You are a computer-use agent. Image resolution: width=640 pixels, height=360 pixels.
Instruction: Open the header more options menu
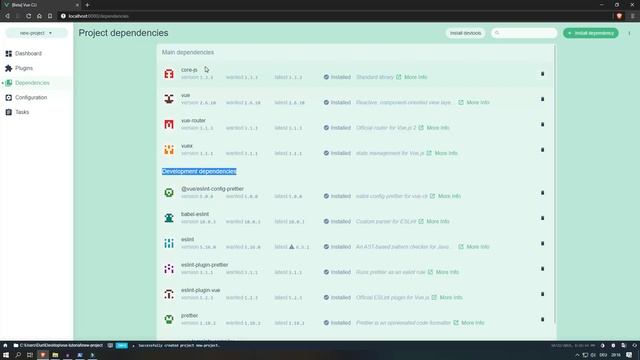629,33
